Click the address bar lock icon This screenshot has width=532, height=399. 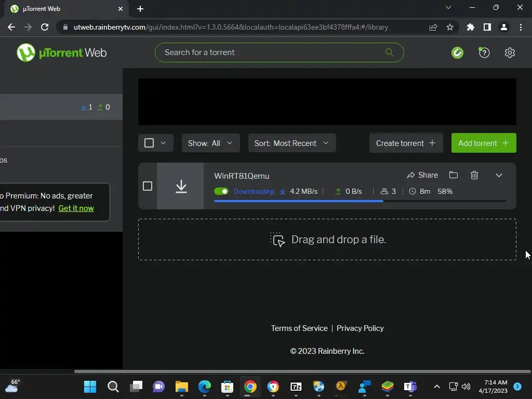pos(65,27)
